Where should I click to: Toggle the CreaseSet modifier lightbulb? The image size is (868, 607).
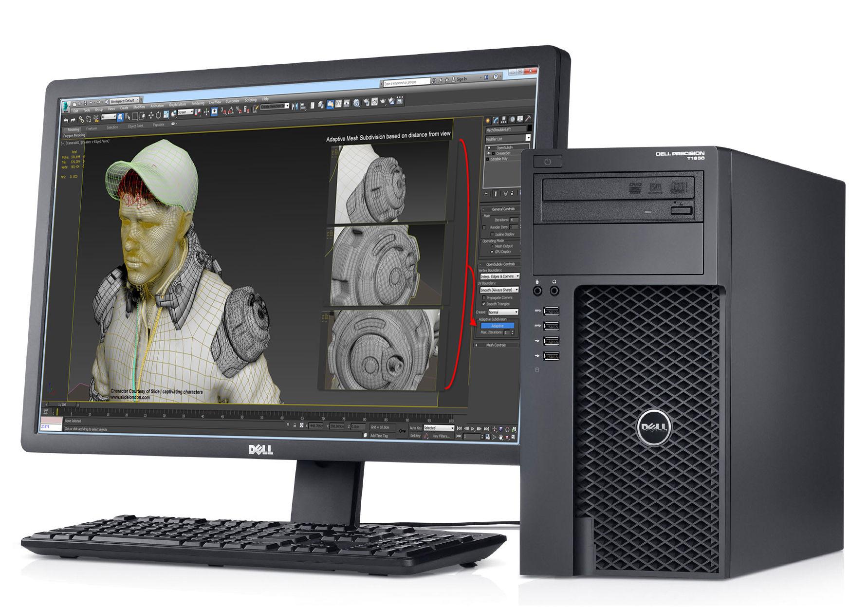tap(488, 153)
